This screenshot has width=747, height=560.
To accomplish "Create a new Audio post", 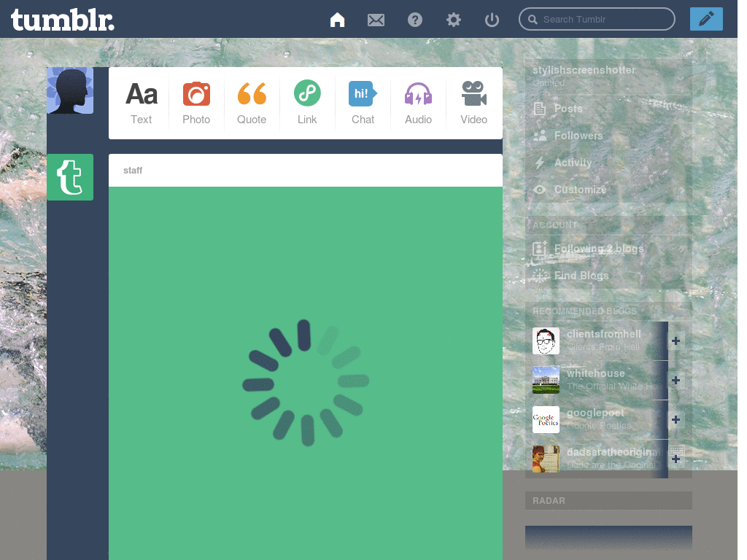I will pos(418,104).
